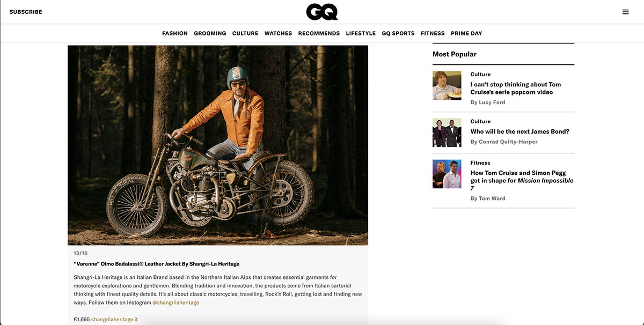The height and width of the screenshot is (325, 644).
Task: Select the FITNESS nav item
Action: (433, 33)
